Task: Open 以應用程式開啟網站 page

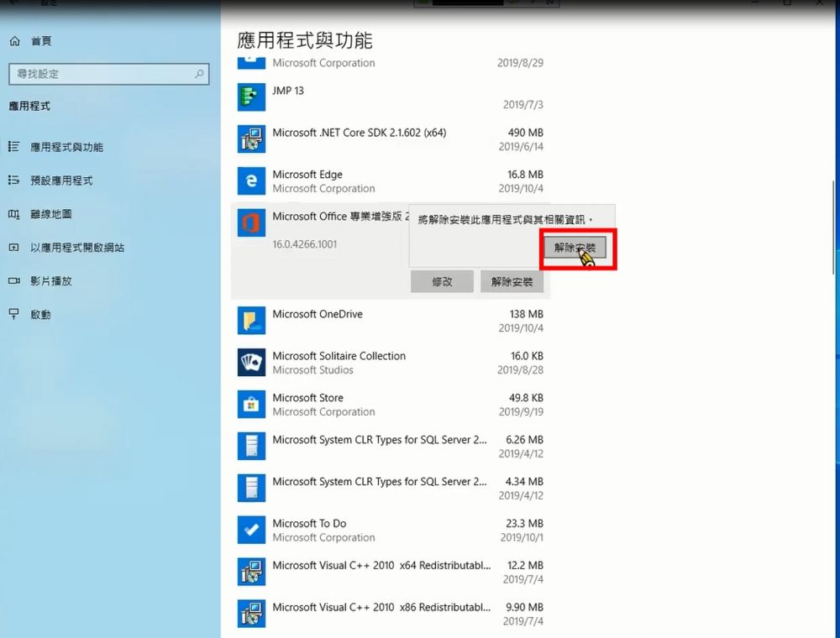Action: [77, 248]
